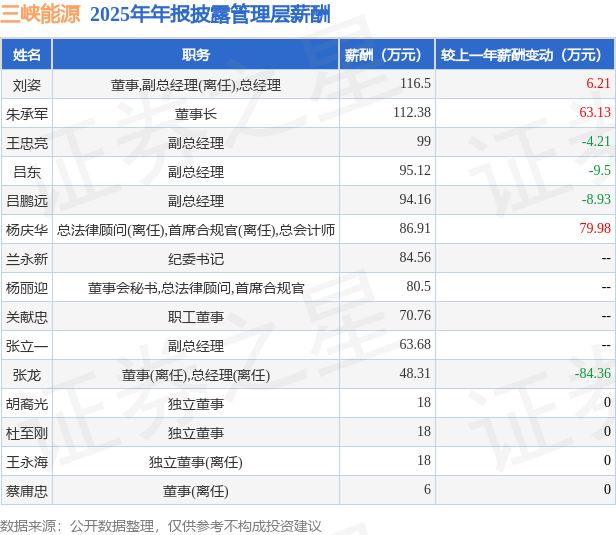The image size is (616, 535).
Task: Select the 张龙 name cell
Action: coord(27,375)
